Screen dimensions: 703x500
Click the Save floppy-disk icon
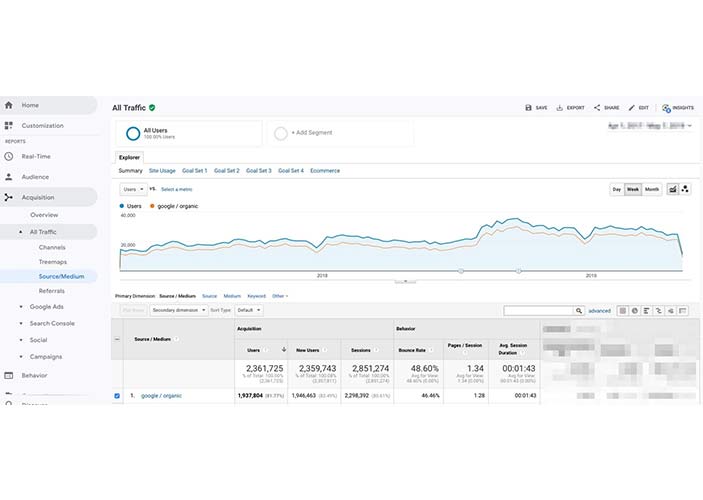coord(528,108)
